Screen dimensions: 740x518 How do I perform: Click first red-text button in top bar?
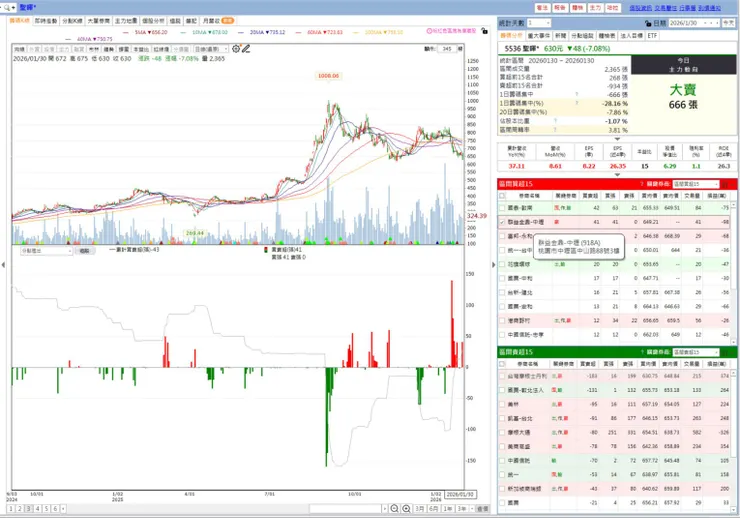542,8
